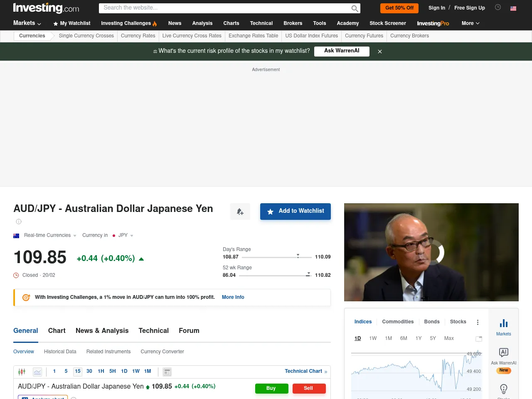The image size is (532, 399).
Task: Select the 1D chart timeframe
Action: point(357,338)
